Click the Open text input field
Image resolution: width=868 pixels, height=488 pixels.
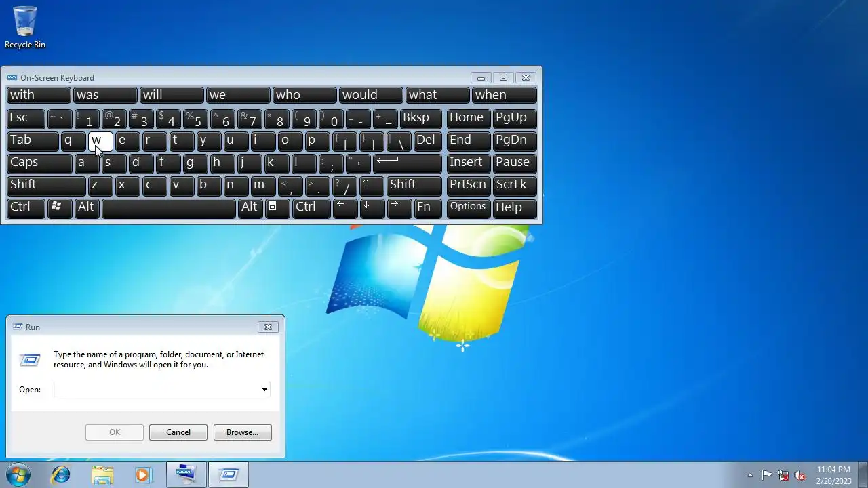[157, 390]
